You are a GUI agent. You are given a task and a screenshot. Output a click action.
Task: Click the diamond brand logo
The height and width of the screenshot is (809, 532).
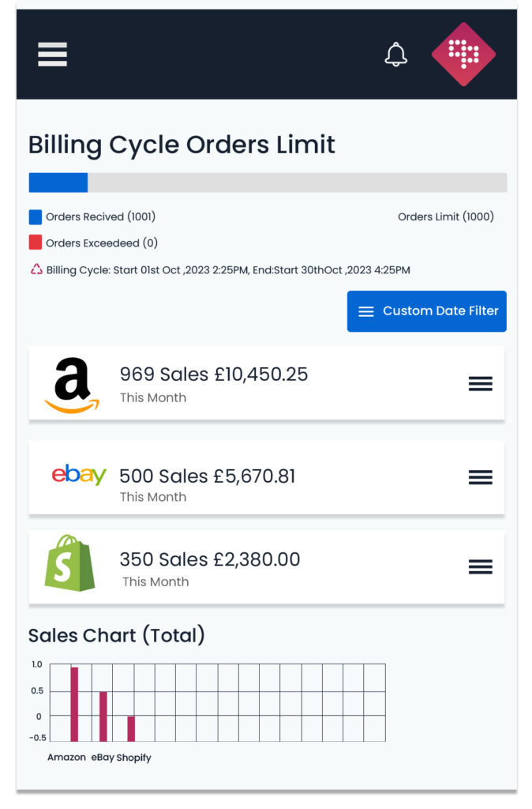(463, 54)
